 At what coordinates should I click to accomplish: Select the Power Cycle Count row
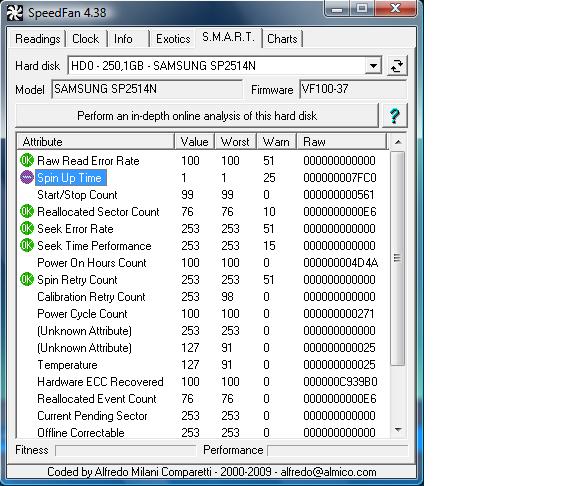coord(203,314)
